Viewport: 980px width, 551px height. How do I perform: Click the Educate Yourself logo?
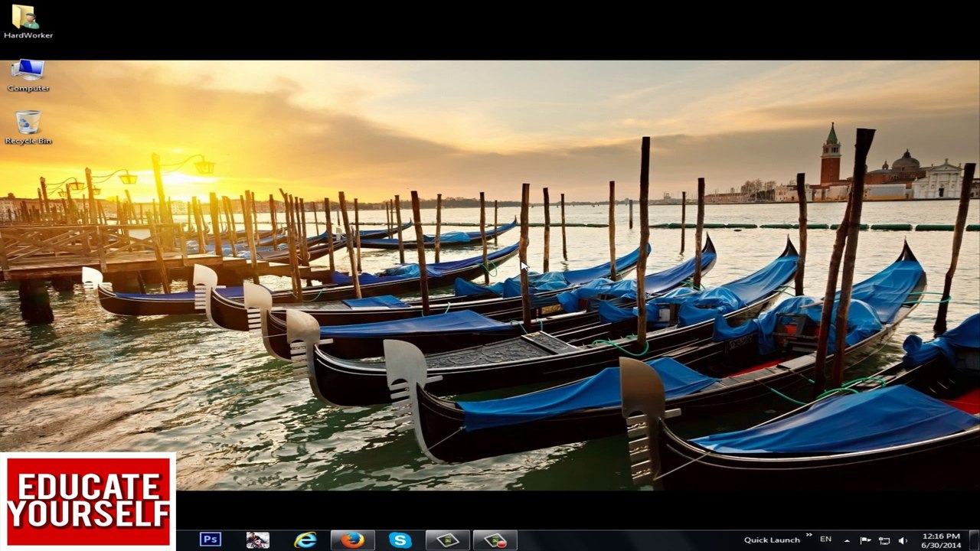tap(88, 501)
